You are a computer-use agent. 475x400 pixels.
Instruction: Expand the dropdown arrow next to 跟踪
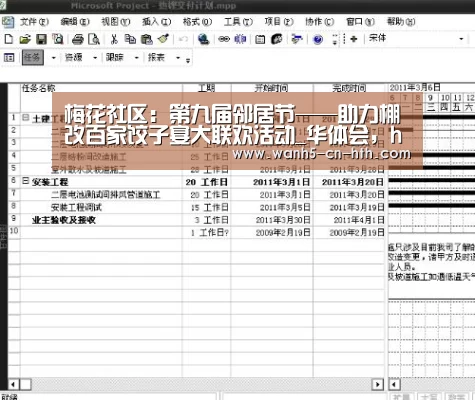[x=136, y=58]
